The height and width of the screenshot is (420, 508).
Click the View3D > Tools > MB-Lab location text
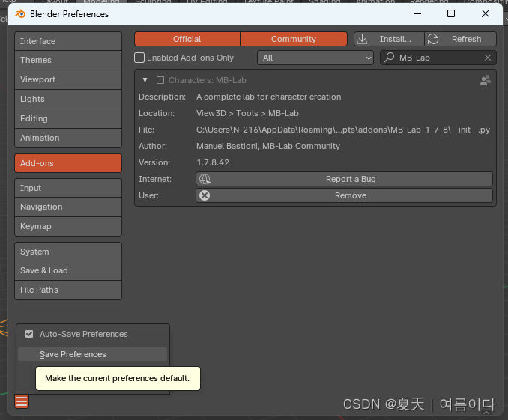coord(247,113)
